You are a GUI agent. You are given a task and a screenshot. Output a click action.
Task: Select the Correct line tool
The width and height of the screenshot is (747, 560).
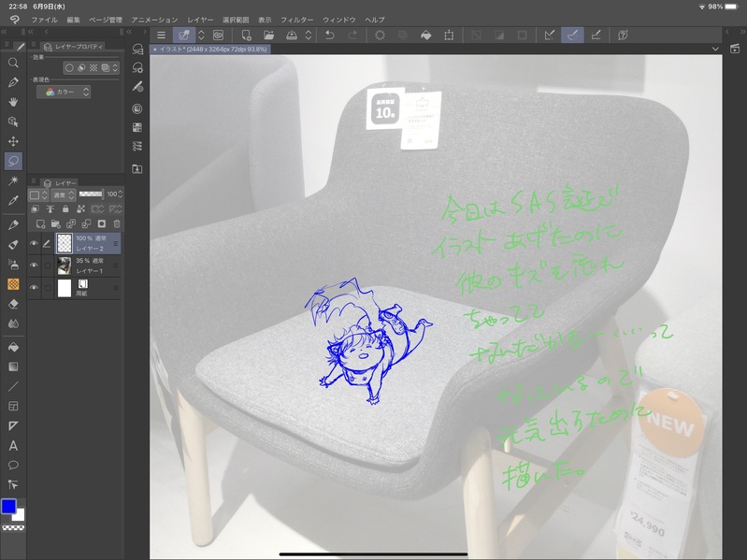click(x=13, y=485)
